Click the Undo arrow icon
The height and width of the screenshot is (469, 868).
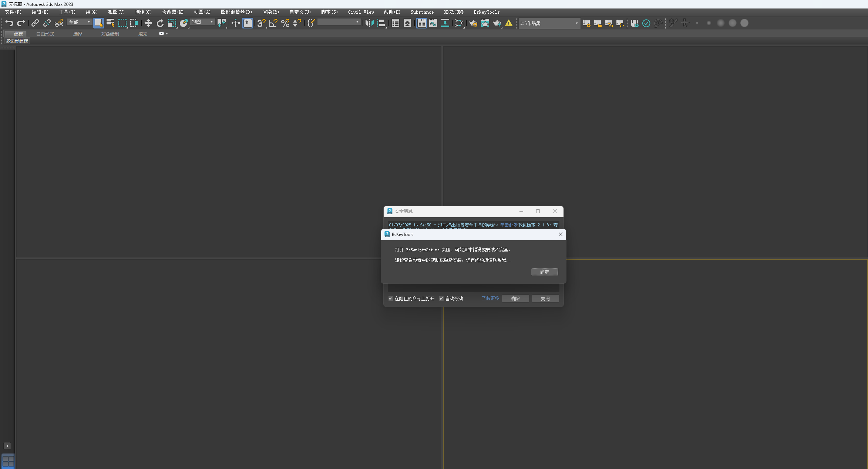click(x=9, y=23)
